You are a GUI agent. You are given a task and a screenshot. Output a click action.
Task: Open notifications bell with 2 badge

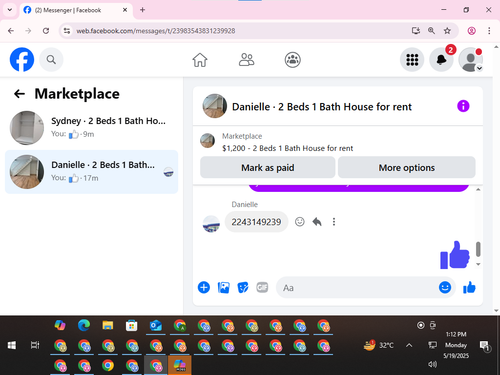tap(441, 60)
